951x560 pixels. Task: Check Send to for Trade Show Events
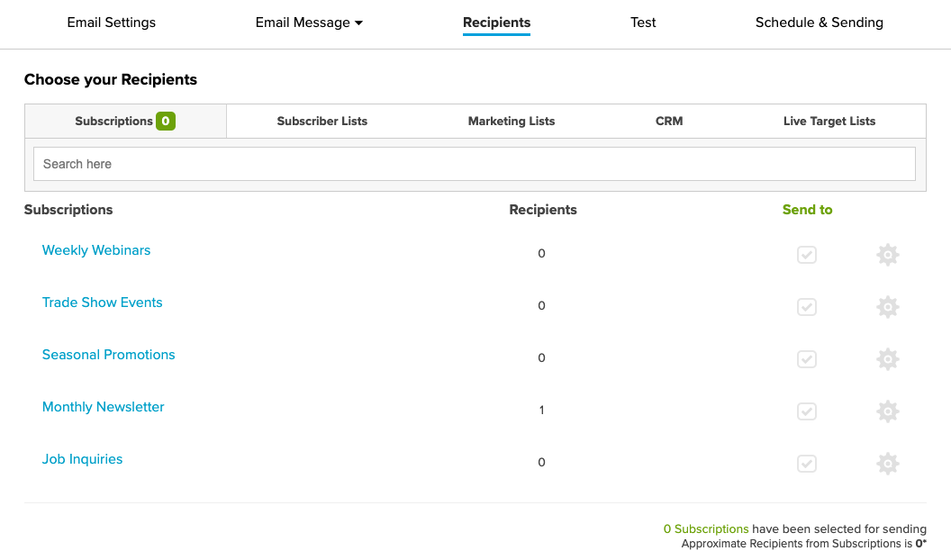(807, 307)
